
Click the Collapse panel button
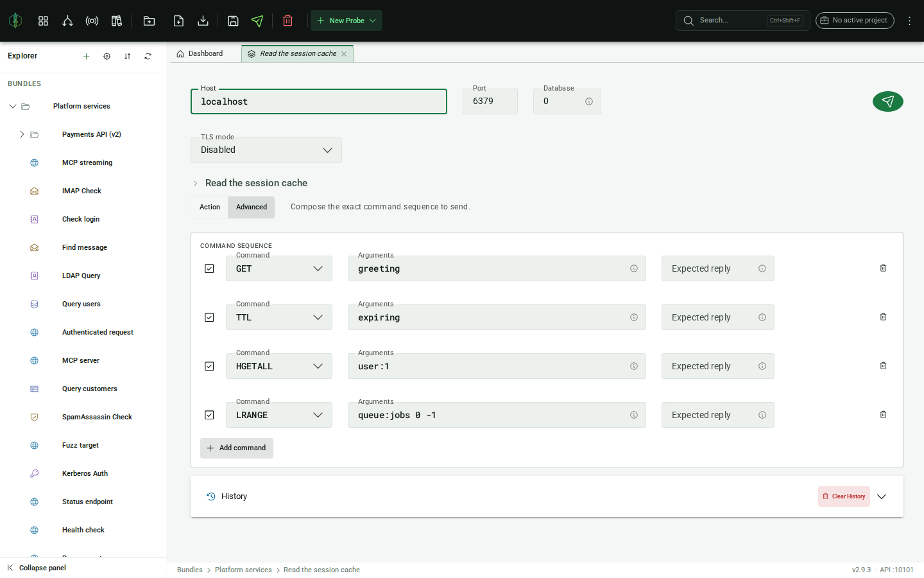click(37, 568)
